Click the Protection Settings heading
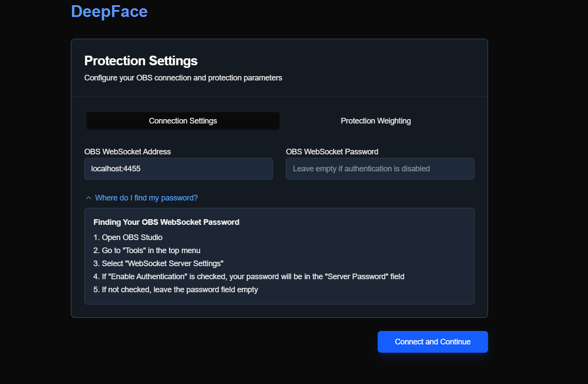The image size is (588, 384). (141, 60)
